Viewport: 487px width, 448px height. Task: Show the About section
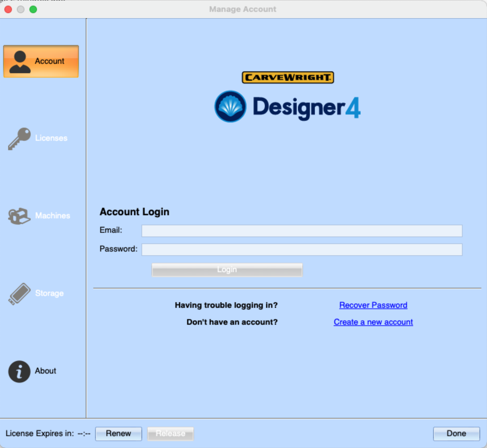pos(45,371)
